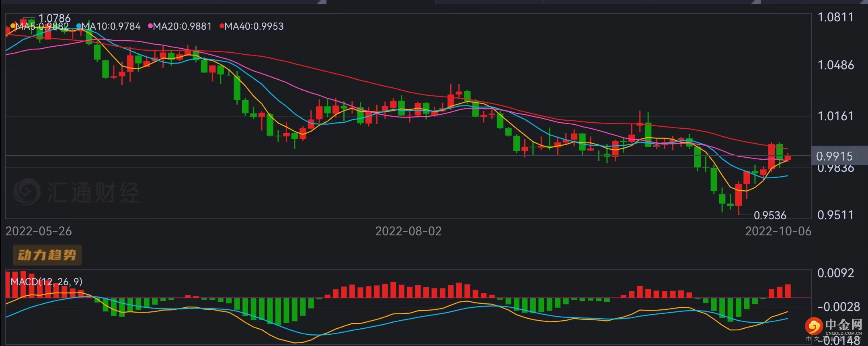This screenshot has width=868, height=346.
Task: Click the 1.0161 price axis value
Action: (835, 116)
